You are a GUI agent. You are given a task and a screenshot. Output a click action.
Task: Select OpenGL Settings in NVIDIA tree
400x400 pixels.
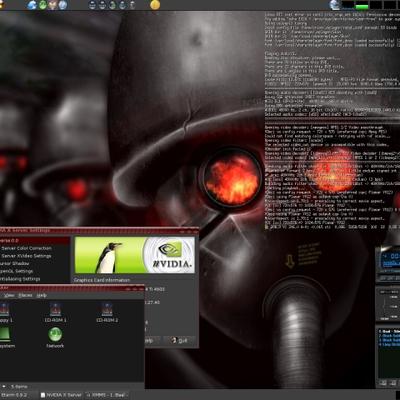pos(16,271)
